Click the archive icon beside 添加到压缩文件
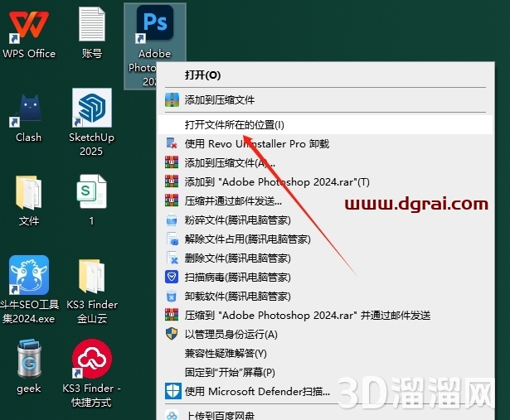The width and height of the screenshot is (510, 420). [172, 100]
